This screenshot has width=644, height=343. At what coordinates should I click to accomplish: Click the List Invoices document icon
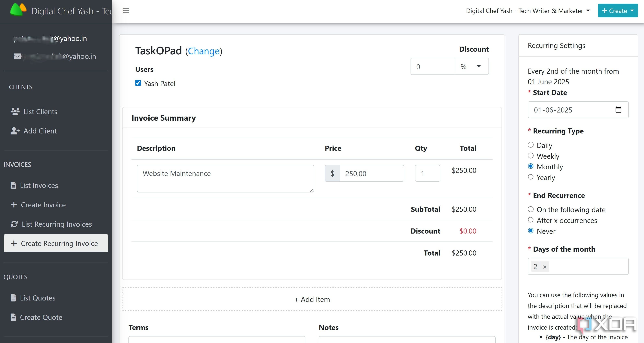pyautogui.click(x=13, y=185)
